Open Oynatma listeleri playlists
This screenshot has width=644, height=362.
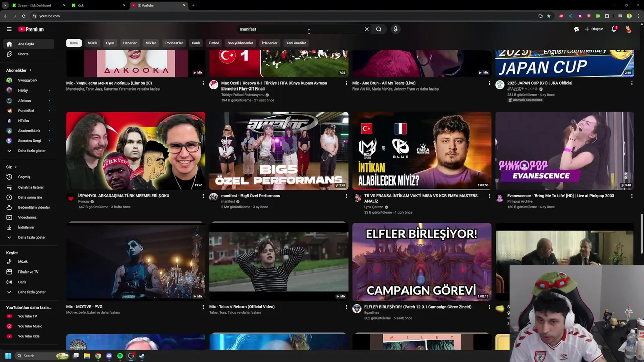tap(29, 187)
